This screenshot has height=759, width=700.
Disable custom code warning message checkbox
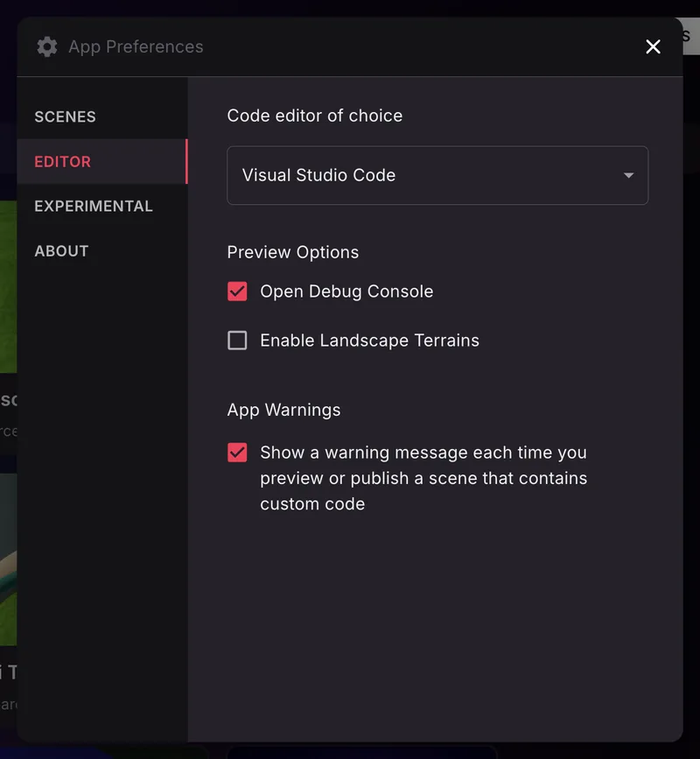pyautogui.click(x=237, y=453)
